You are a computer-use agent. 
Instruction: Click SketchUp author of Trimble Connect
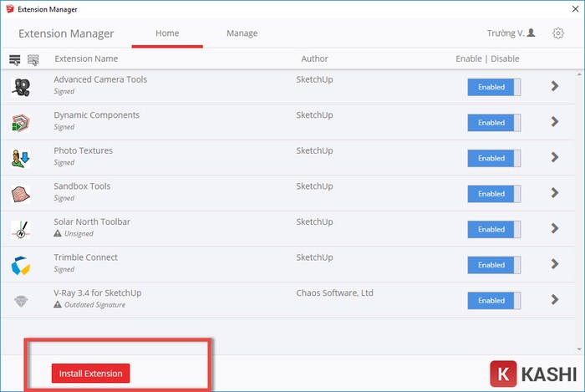coord(314,257)
